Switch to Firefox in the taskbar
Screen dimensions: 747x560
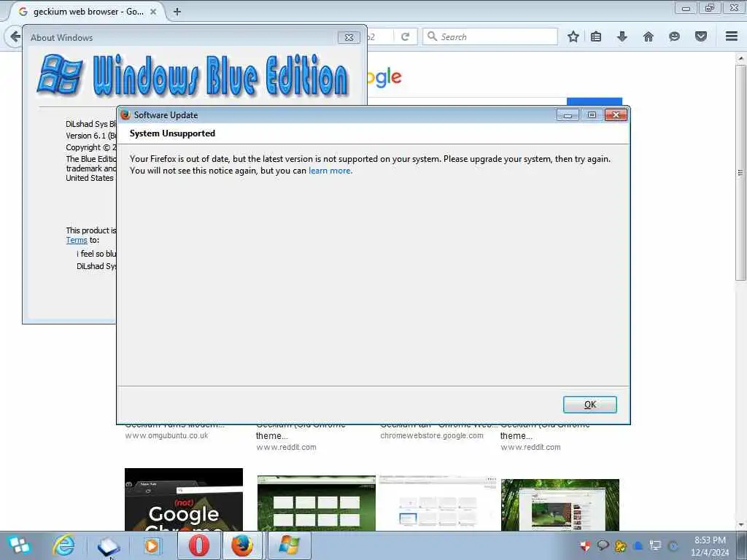(243, 545)
